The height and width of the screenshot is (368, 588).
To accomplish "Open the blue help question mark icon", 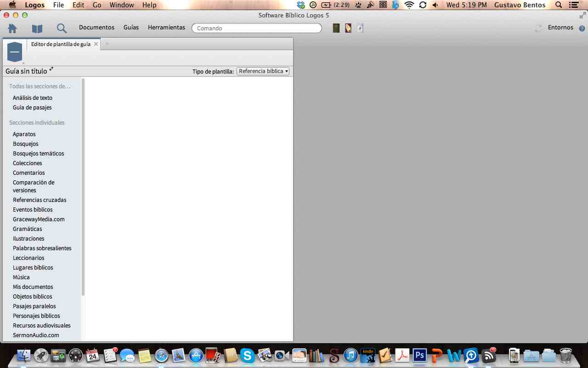I will coord(582,29).
